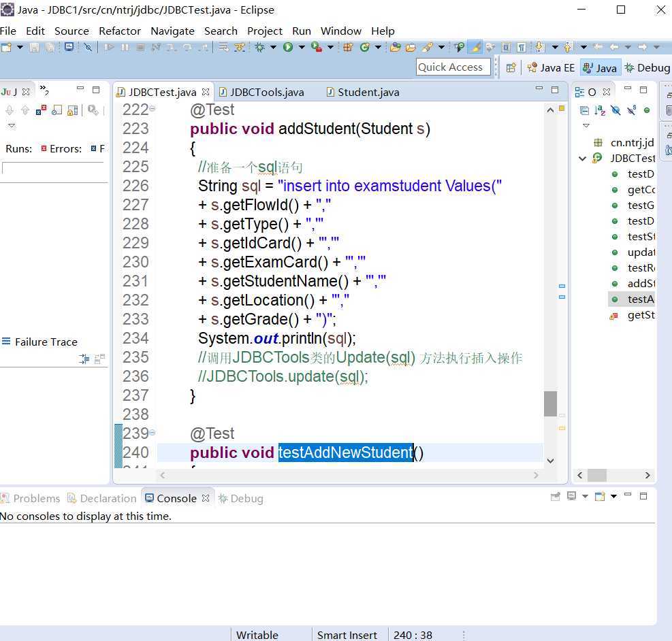Switch to the Problems tab

click(31, 498)
